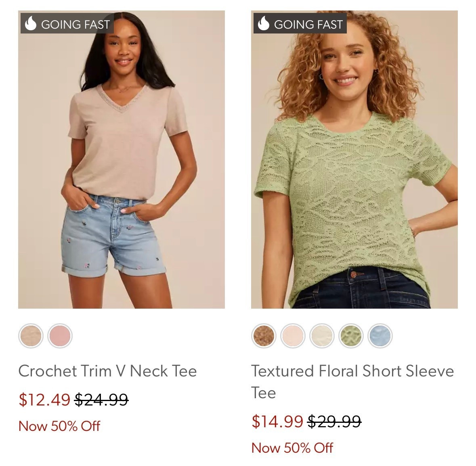Click the V neck tee model photo
This screenshot has height=466, width=476.
(121, 161)
